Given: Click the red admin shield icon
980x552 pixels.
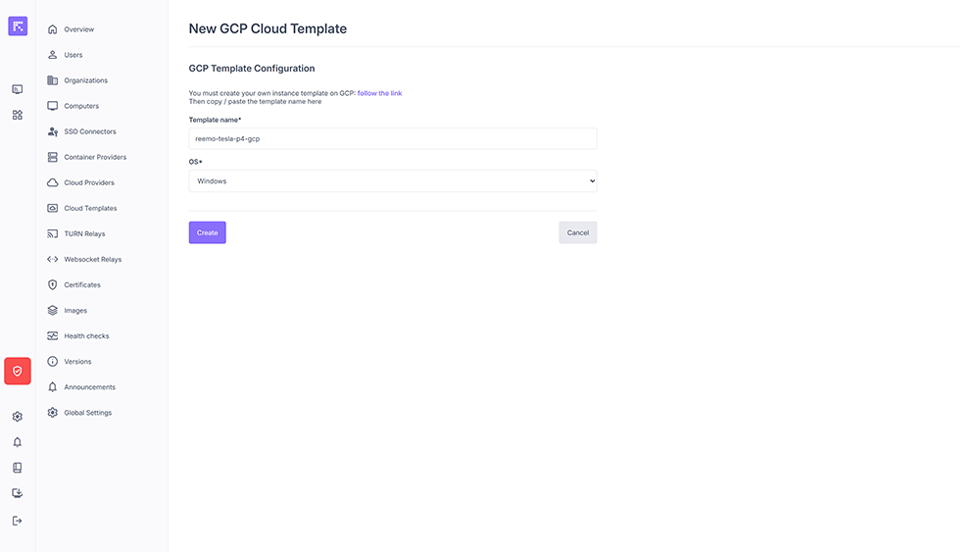Looking at the screenshot, I should click(x=18, y=371).
